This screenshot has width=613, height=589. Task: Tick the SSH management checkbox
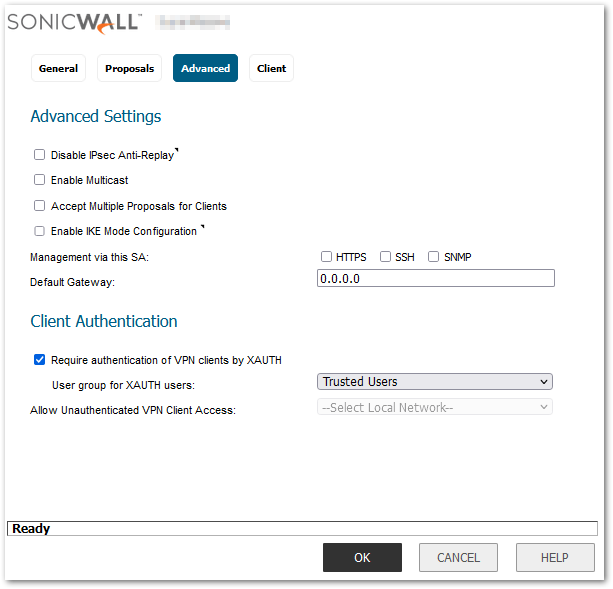point(385,257)
